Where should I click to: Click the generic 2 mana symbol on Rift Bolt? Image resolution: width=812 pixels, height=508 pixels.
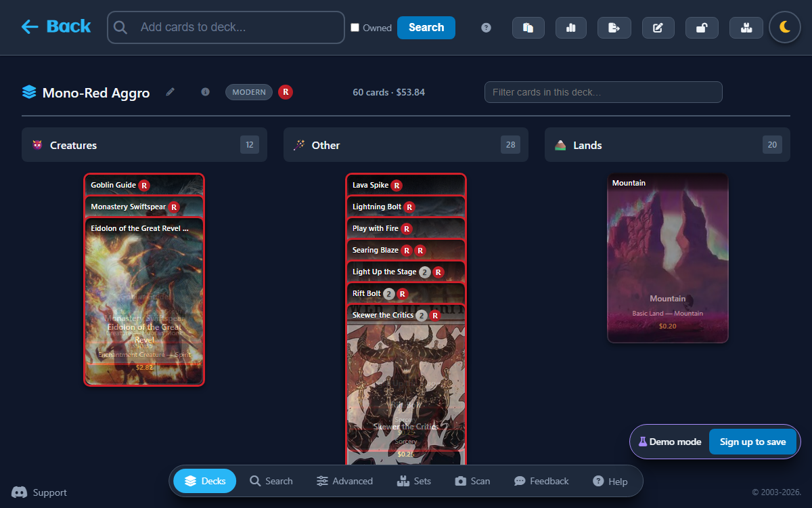click(389, 293)
